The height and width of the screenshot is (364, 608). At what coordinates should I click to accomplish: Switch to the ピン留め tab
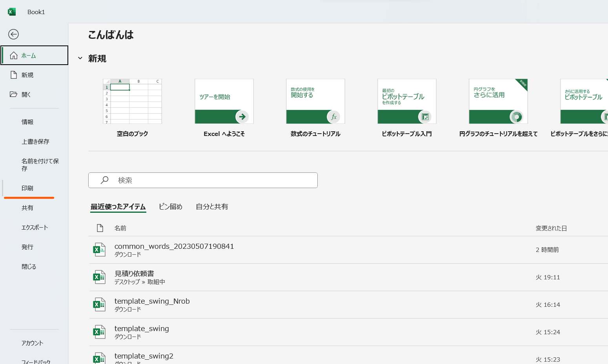(170, 206)
